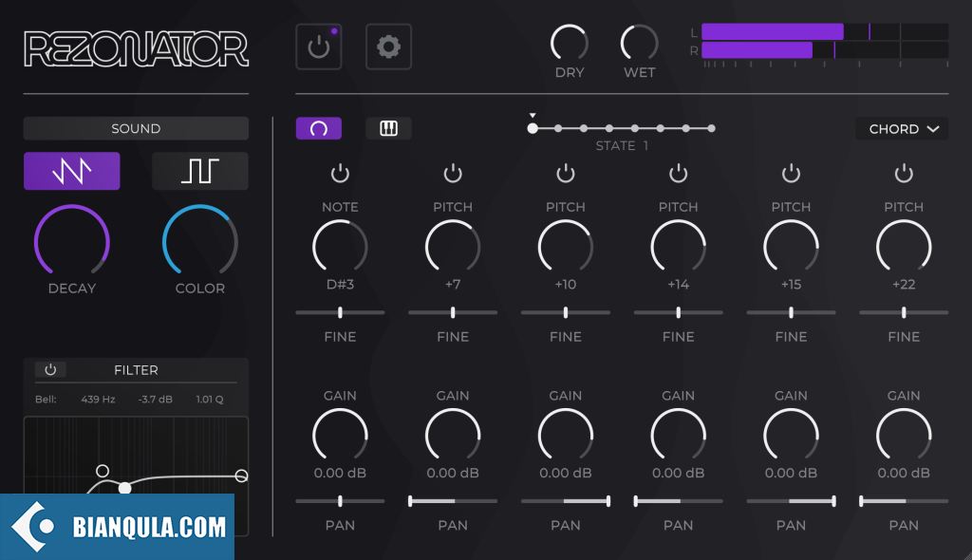The image size is (972, 560).
Task: Select the sawtooth waveform button
Action: point(72,171)
